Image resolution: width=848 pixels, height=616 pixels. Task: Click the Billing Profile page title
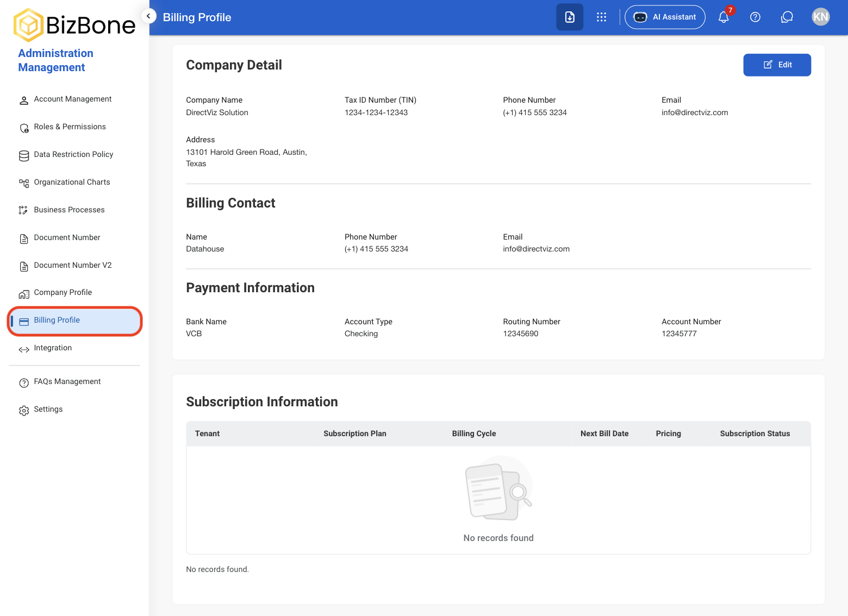point(197,17)
